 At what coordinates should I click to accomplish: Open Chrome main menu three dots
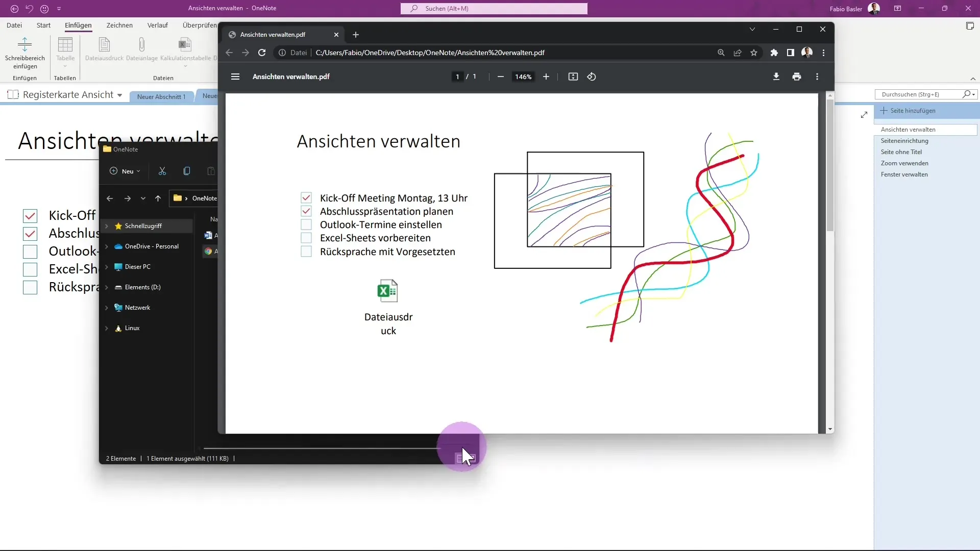point(823,53)
